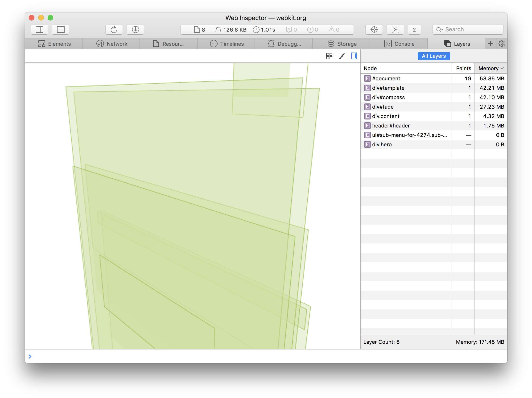
Task: Open the tab settings gear
Action: [x=502, y=44]
